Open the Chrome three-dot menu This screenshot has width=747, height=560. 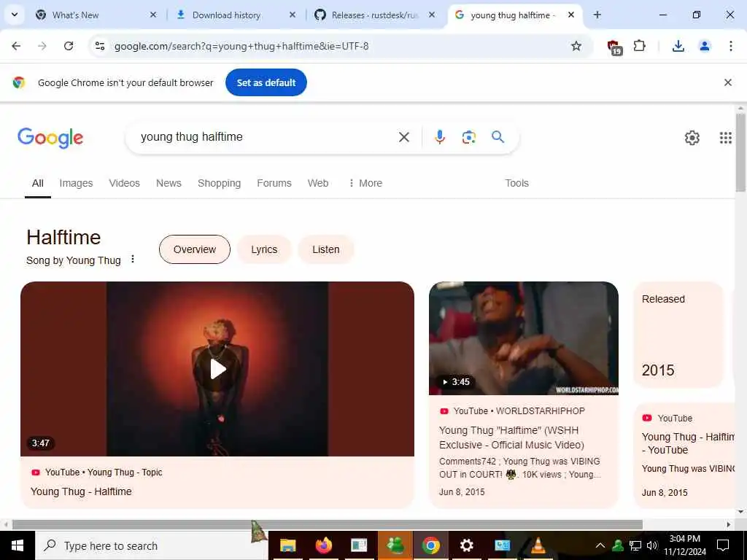point(730,46)
